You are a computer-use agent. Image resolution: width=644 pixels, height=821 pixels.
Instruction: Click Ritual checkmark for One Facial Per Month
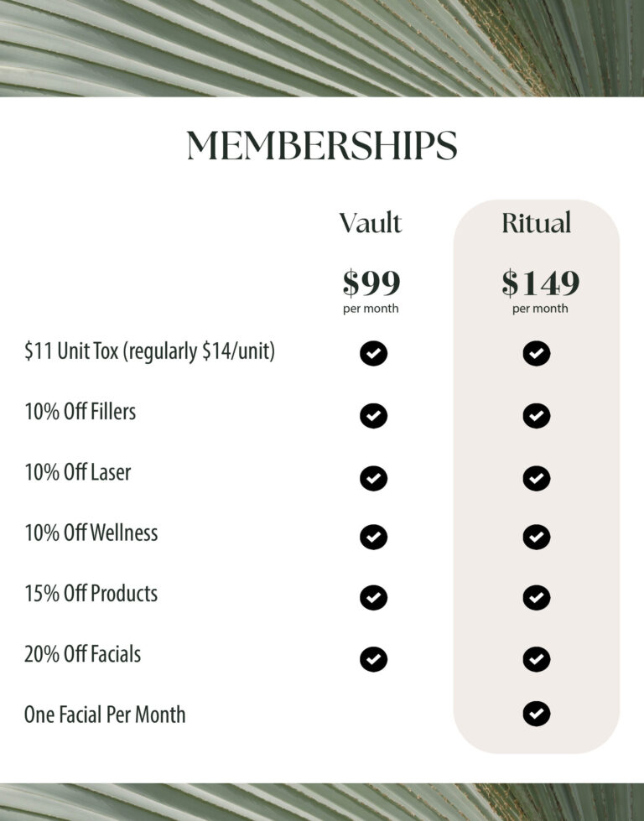(x=536, y=714)
